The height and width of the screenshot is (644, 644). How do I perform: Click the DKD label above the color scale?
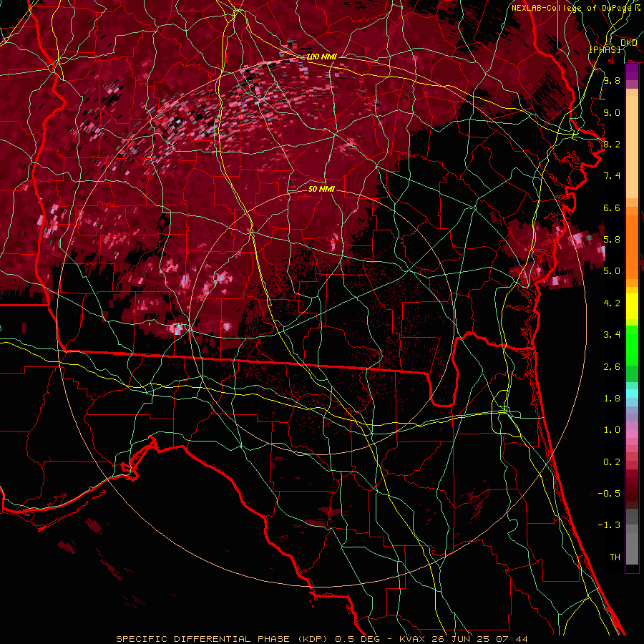pos(629,43)
